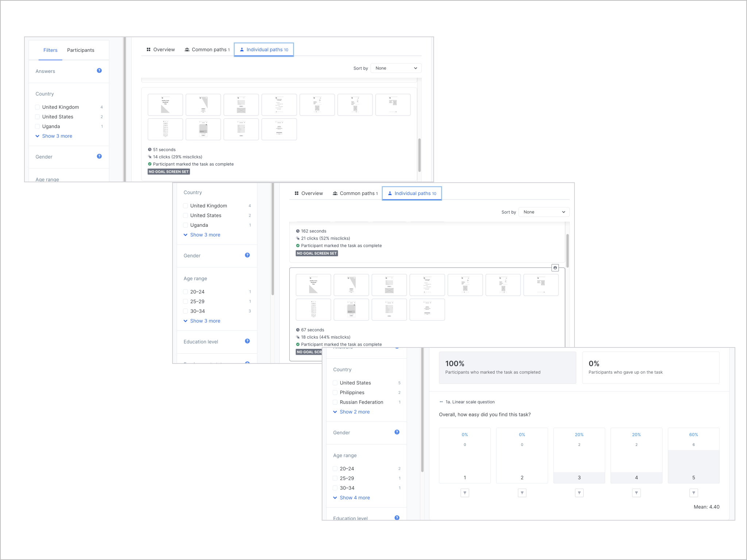Expand Show 4 more age ranges
This screenshot has height=560, width=747.
(352, 498)
